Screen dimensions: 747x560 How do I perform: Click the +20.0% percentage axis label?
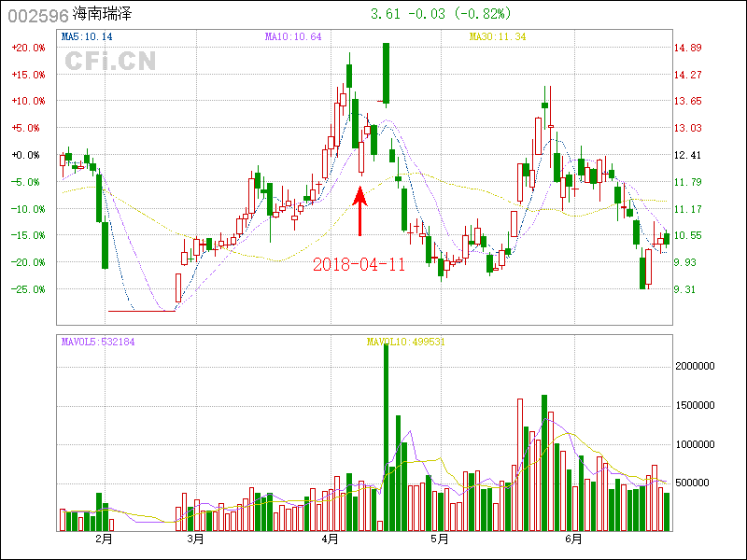point(25,48)
